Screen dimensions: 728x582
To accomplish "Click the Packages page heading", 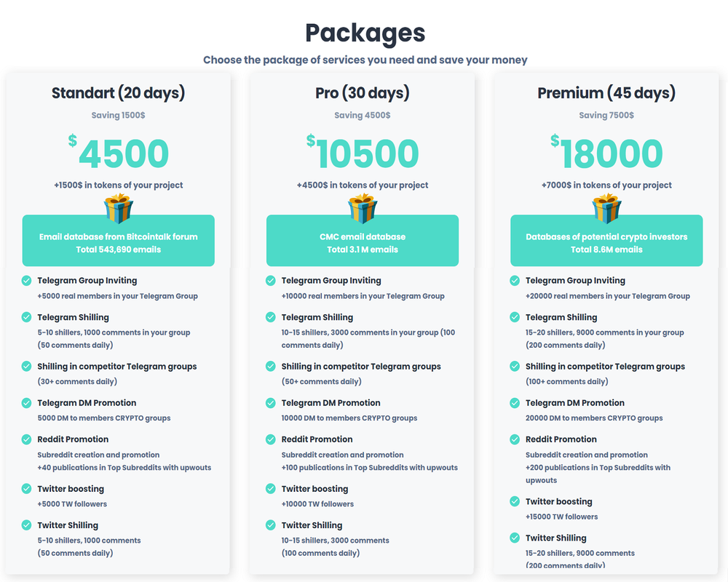I will click(365, 33).
